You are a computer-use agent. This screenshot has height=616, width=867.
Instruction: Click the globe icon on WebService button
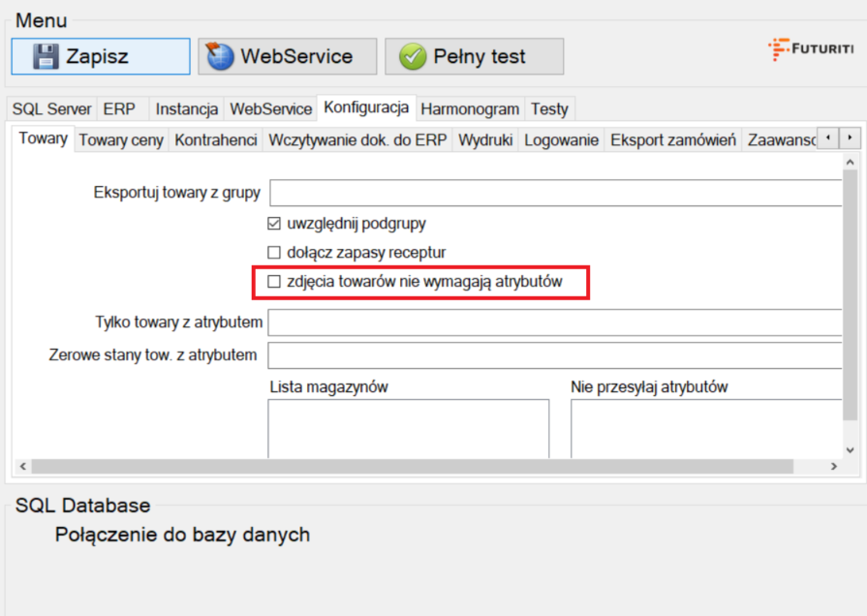click(221, 56)
